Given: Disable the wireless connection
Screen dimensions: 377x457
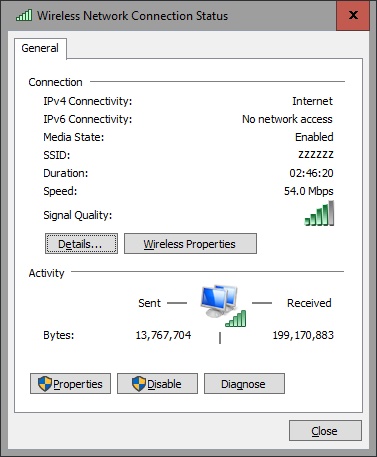Looking at the screenshot, I should [157, 384].
